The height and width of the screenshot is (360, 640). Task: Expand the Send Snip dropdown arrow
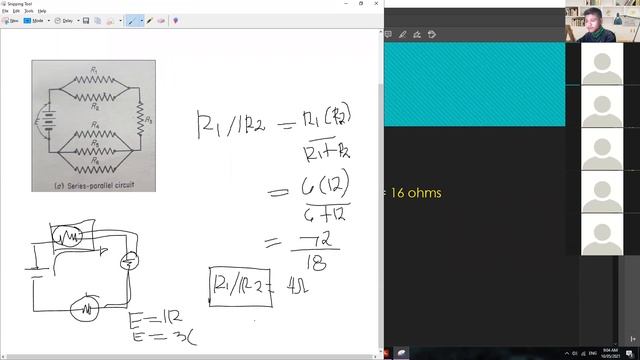(x=120, y=20)
